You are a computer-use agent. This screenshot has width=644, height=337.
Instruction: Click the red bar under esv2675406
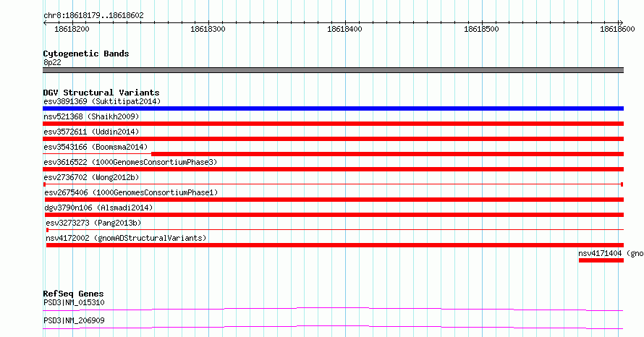(334, 200)
